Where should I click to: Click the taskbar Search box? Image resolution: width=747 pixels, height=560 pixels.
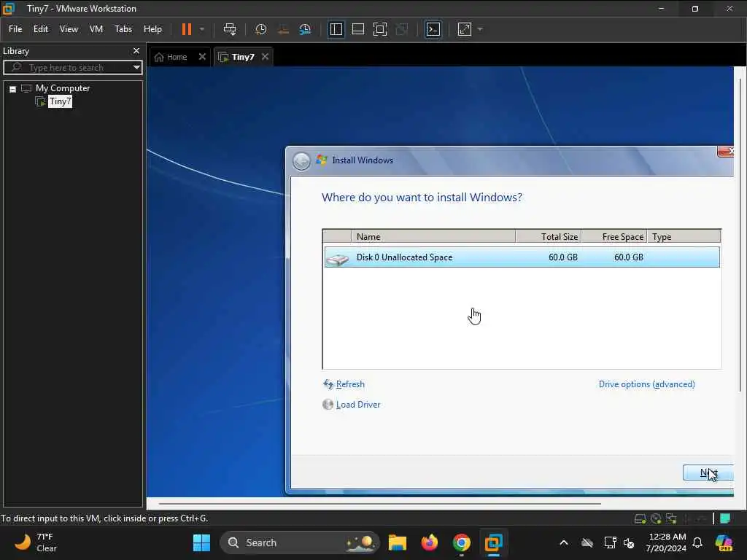coord(299,542)
